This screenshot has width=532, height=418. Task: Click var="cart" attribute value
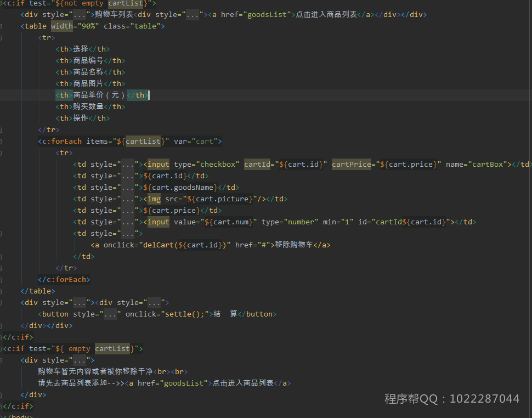pos(204,142)
